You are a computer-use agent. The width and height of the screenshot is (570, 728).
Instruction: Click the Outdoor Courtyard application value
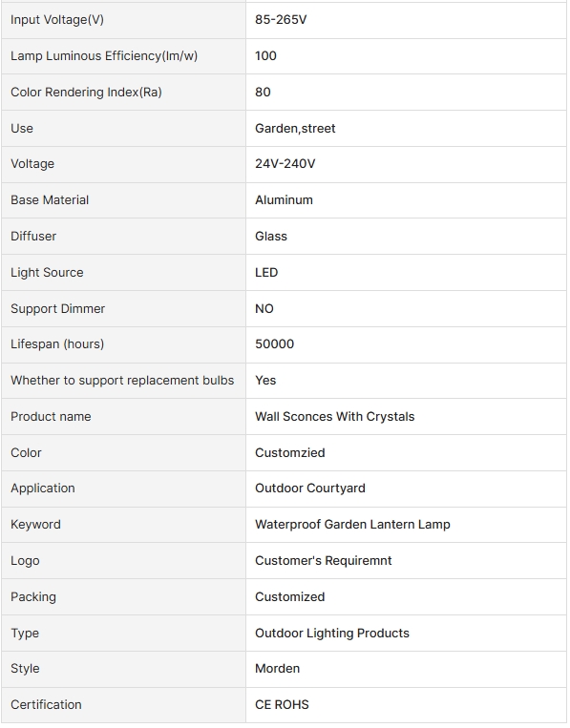click(x=310, y=489)
